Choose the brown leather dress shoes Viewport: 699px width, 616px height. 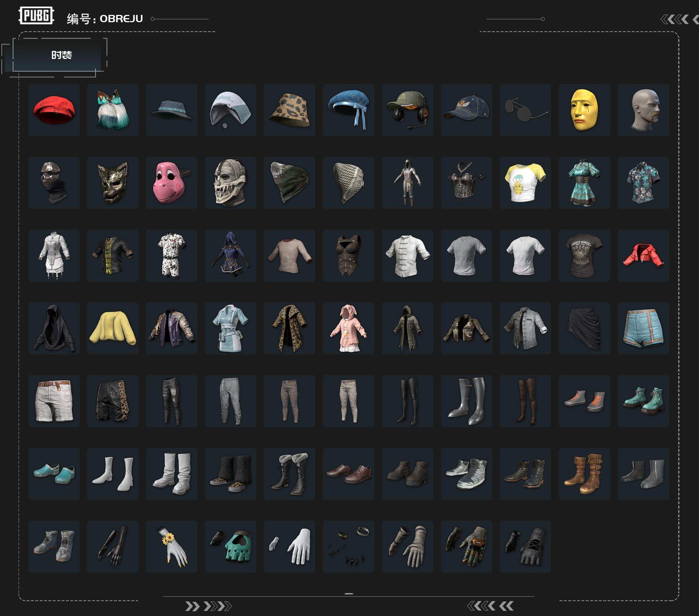pyautogui.click(x=348, y=474)
